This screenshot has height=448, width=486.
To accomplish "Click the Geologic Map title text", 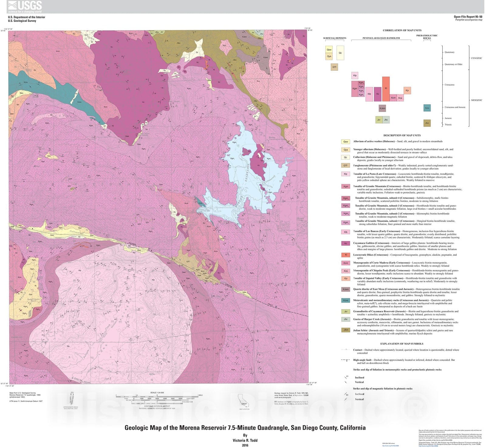I will click(x=245, y=428).
